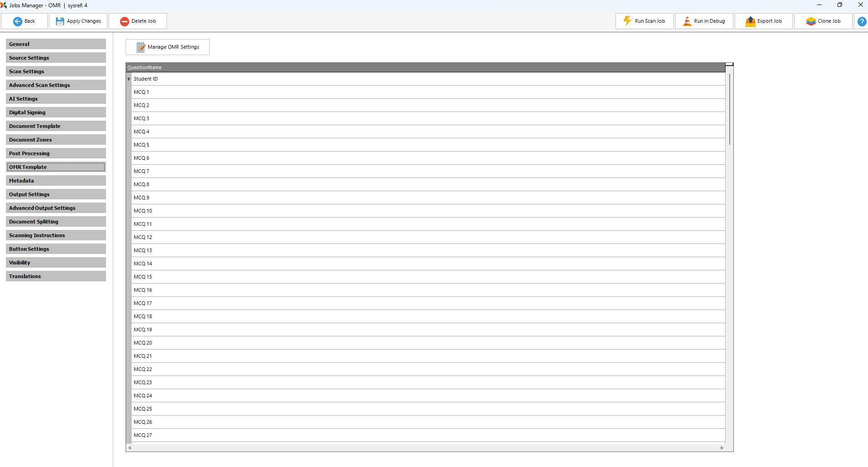Screen dimensions: 868x467
Task: Switch to the AI Settings section
Action: pyautogui.click(x=56, y=99)
